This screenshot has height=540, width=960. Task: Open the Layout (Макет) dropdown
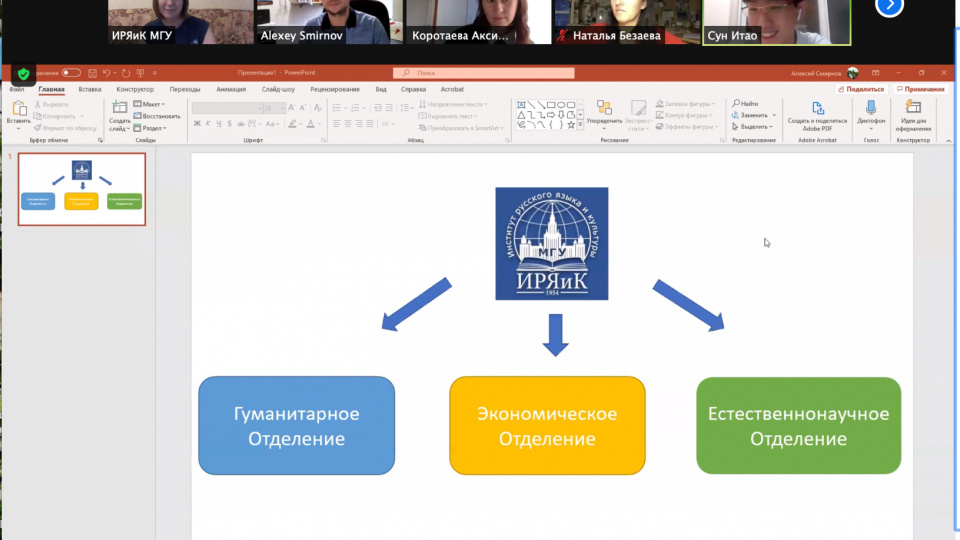[x=149, y=104]
